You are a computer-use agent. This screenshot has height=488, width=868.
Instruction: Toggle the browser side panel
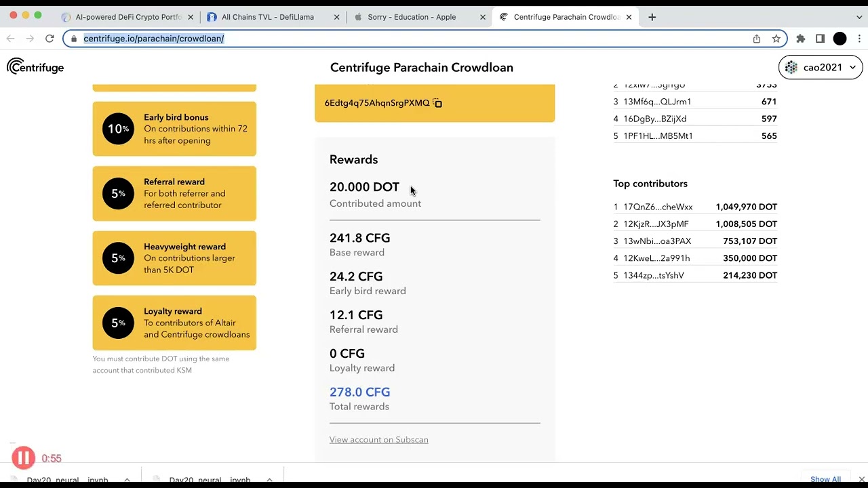(820, 39)
